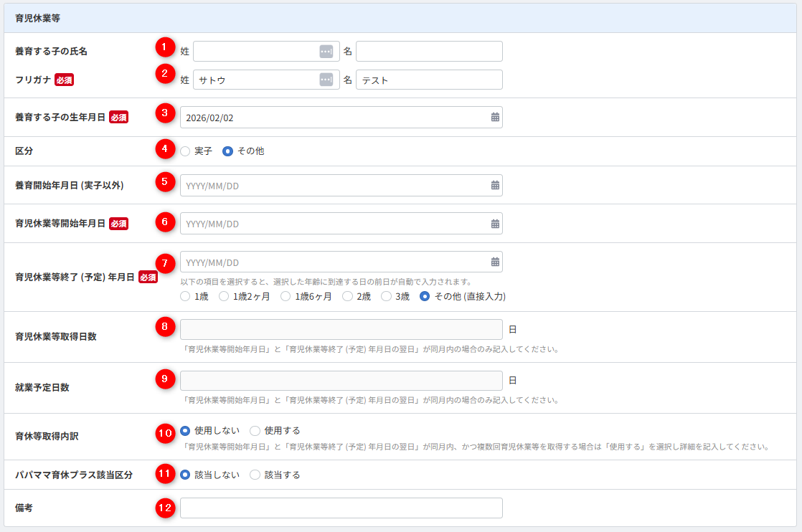The image size is (802, 532).
Task: Select 実子 radio button
Action: [186, 151]
